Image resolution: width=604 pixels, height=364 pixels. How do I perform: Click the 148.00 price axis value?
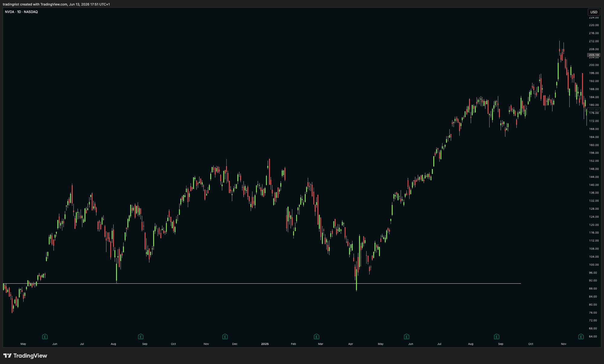tap(594, 169)
